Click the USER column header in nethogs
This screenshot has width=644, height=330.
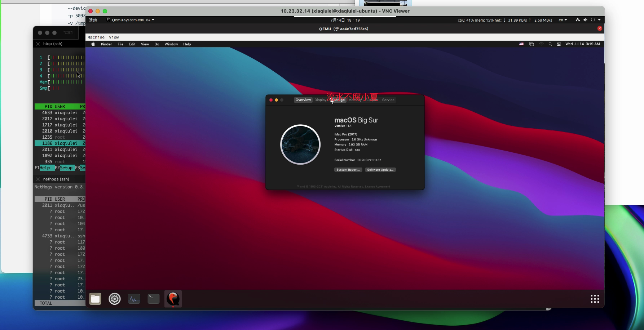(x=60, y=199)
